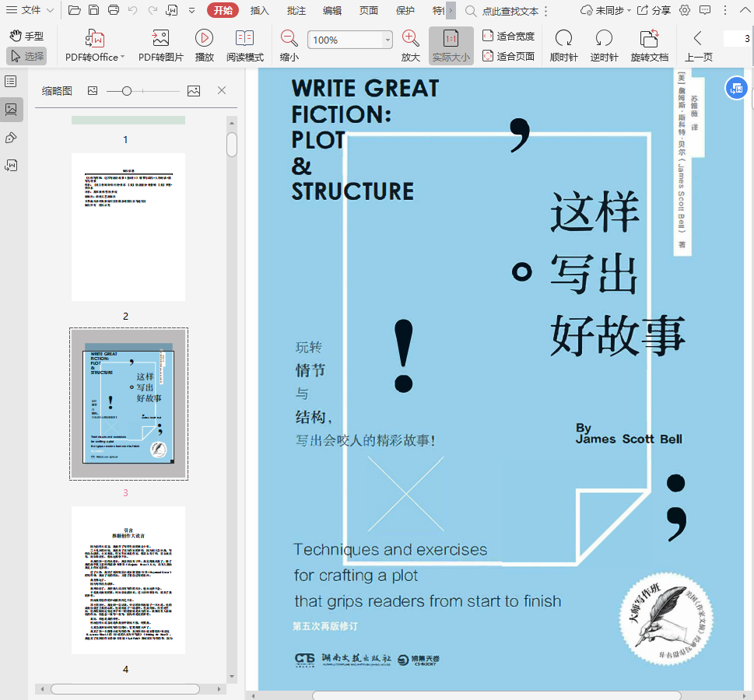The image size is (754, 700).
Task: Click the 分享 share button
Action: [x=654, y=10]
